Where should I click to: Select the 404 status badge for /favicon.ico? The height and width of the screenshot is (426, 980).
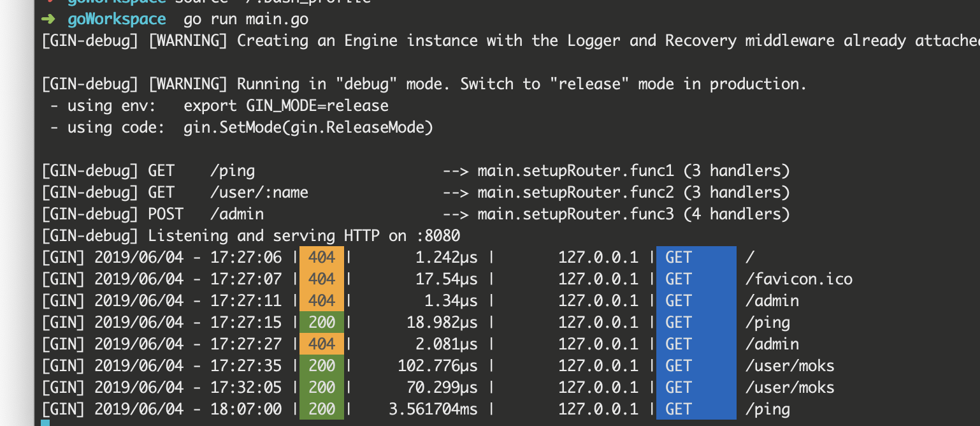(321, 279)
